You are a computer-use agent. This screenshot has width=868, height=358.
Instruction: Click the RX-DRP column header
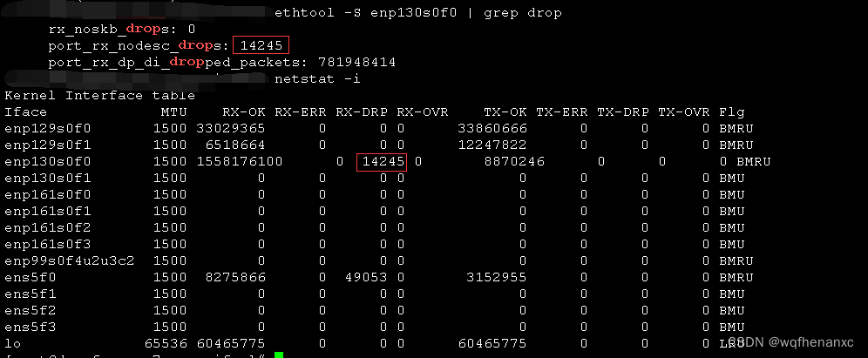[x=361, y=112]
